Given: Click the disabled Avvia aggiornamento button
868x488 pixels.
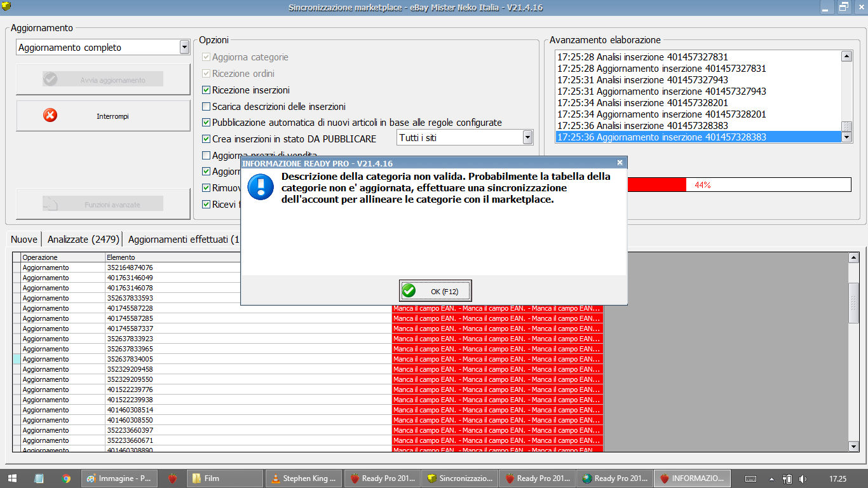Looking at the screenshot, I should click(103, 79).
